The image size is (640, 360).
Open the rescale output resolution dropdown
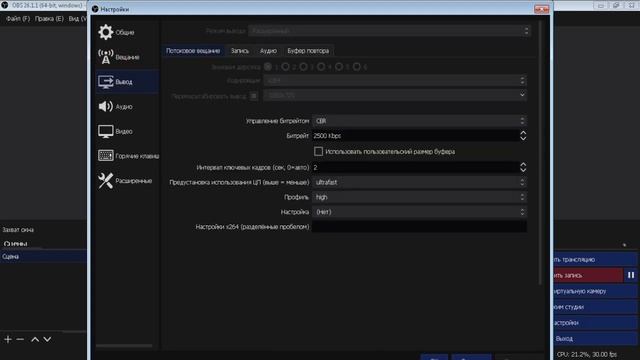click(x=395, y=96)
